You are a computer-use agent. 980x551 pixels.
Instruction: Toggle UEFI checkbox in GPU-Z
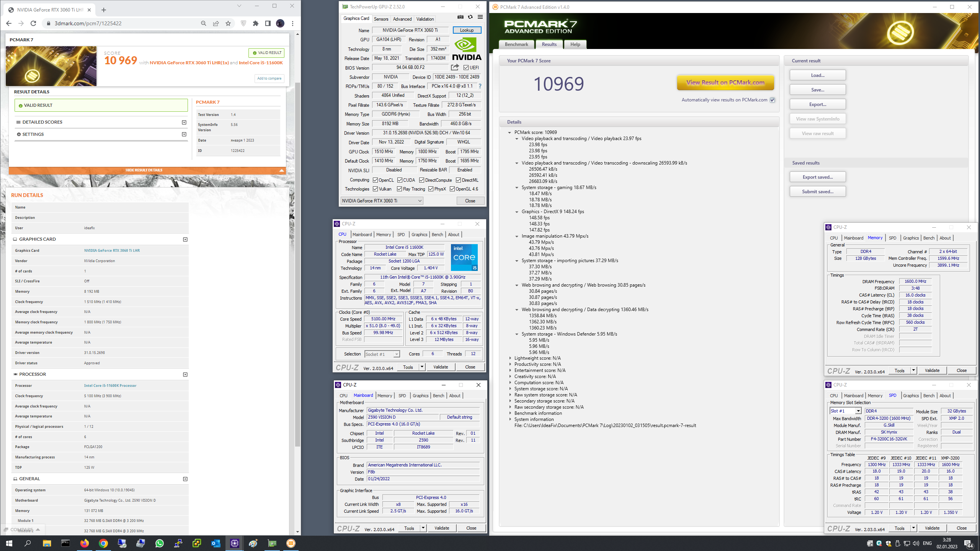[x=466, y=68]
